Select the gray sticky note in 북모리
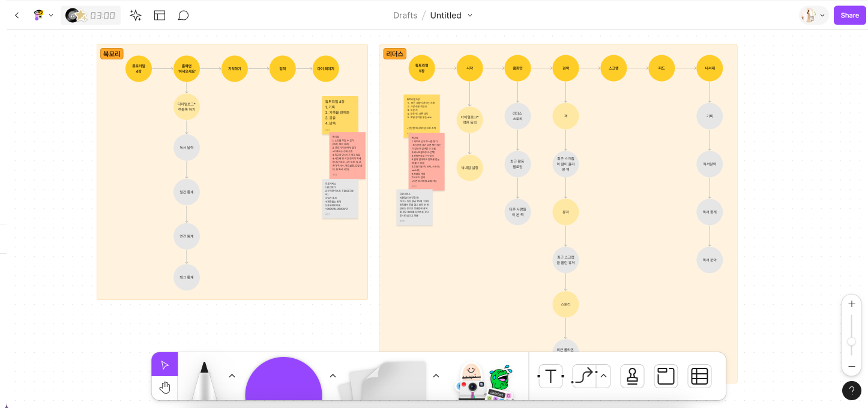 click(340, 199)
